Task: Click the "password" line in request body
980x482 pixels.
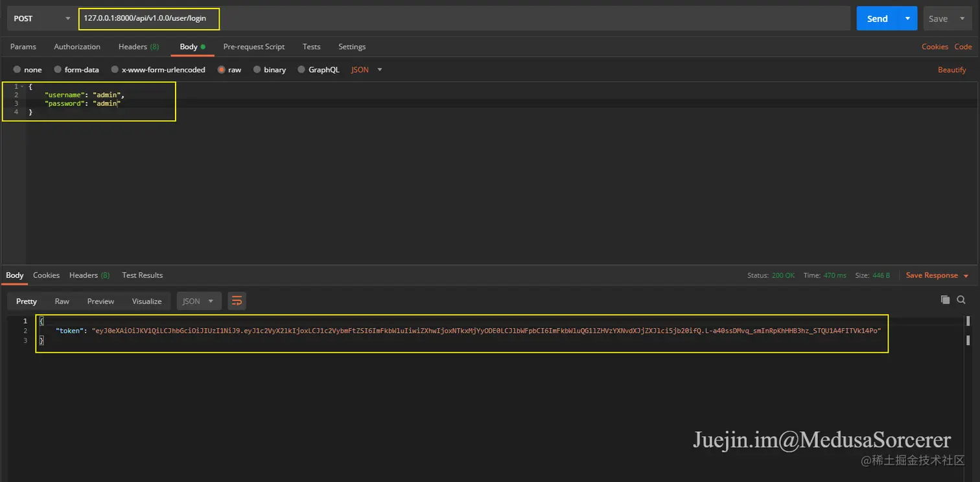Action: pyautogui.click(x=82, y=103)
